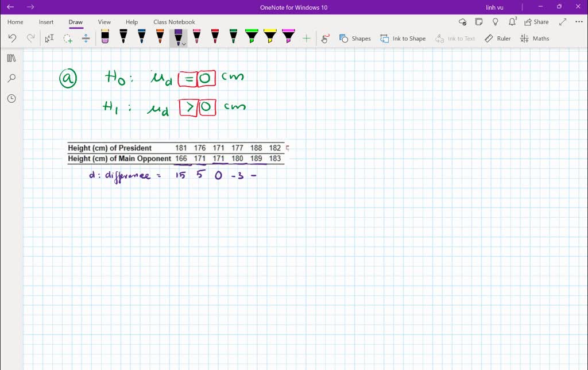Click the Share button
Image resolution: width=588 pixels, height=370 pixels.
536,22
